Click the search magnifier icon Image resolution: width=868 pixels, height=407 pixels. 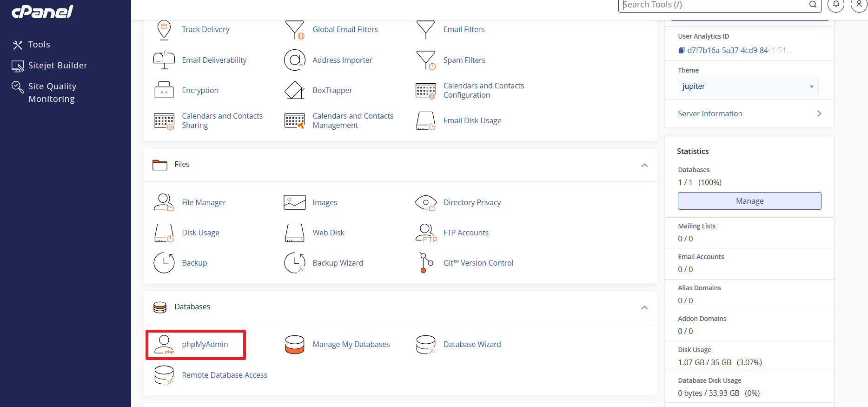pyautogui.click(x=813, y=5)
